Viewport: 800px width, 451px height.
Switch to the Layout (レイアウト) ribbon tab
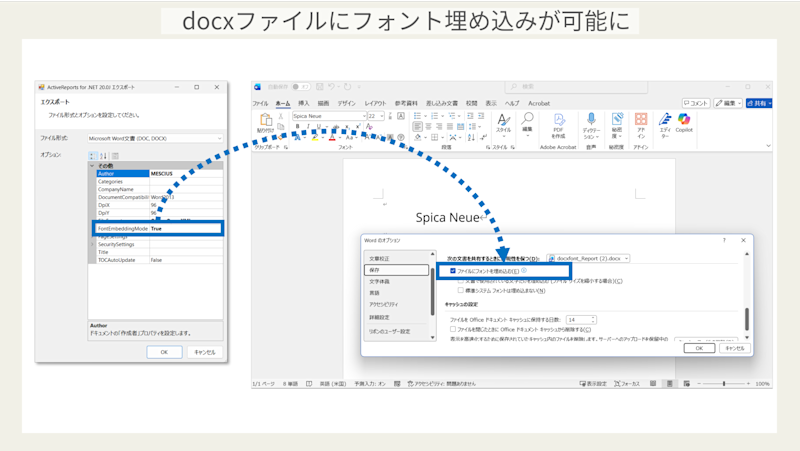tap(376, 104)
